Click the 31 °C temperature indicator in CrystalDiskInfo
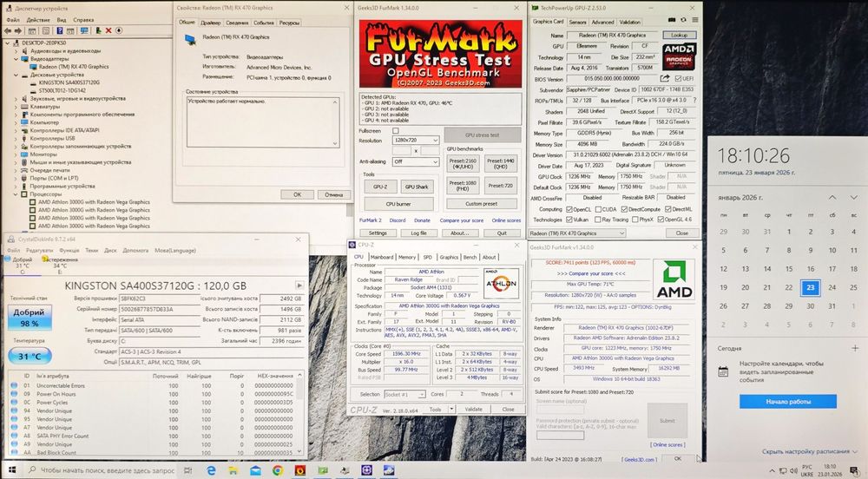The image size is (868, 479). pyautogui.click(x=30, y=356)
